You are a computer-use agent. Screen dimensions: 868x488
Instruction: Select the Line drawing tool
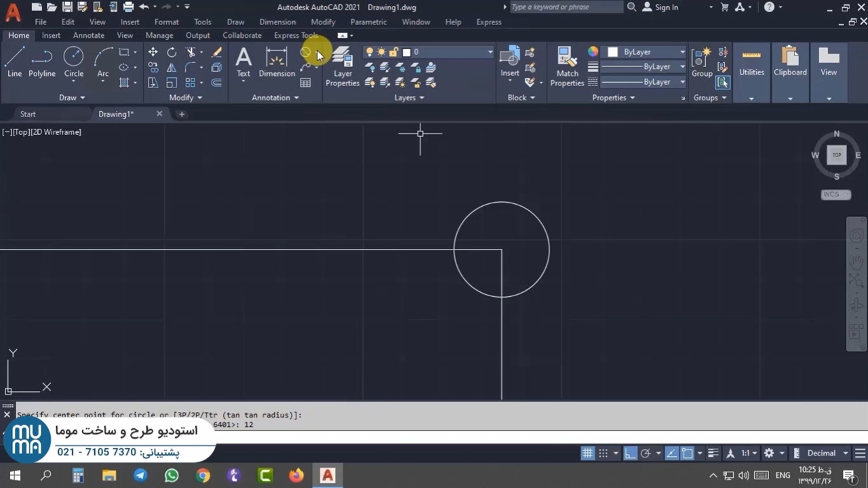coord(14,62)
